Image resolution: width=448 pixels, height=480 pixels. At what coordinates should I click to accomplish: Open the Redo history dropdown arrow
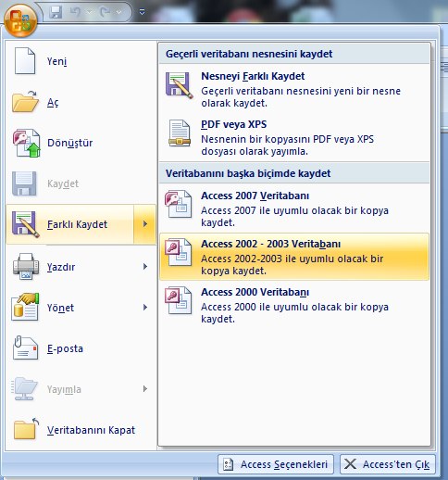(119, 12)
